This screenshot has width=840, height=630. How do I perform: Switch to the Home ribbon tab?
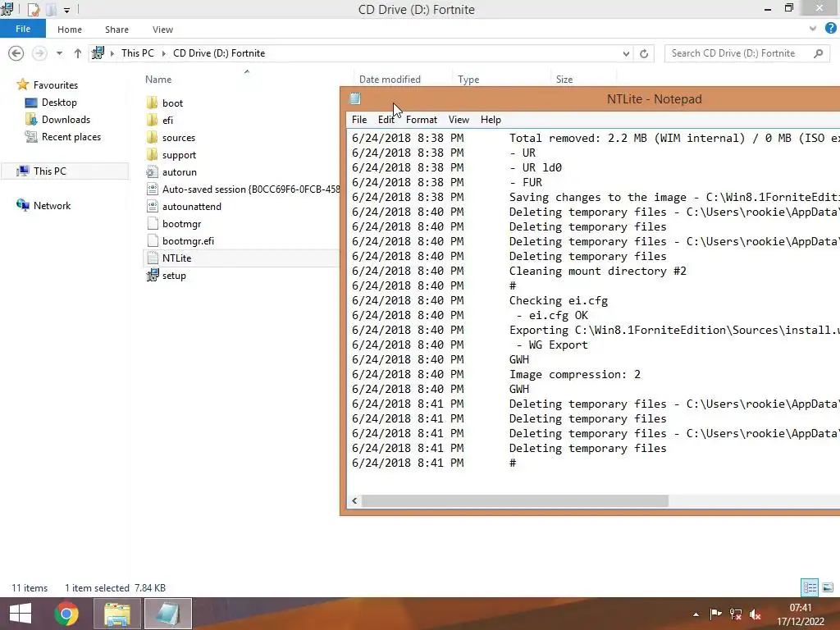(x=70, y=30)
